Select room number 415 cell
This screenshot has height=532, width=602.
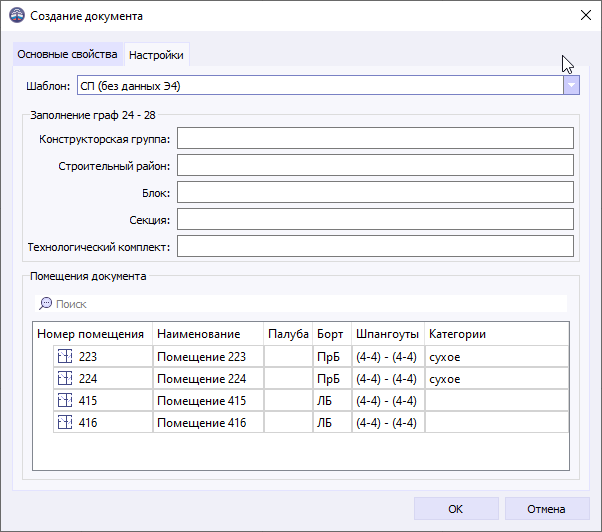(x=103, y=401)
